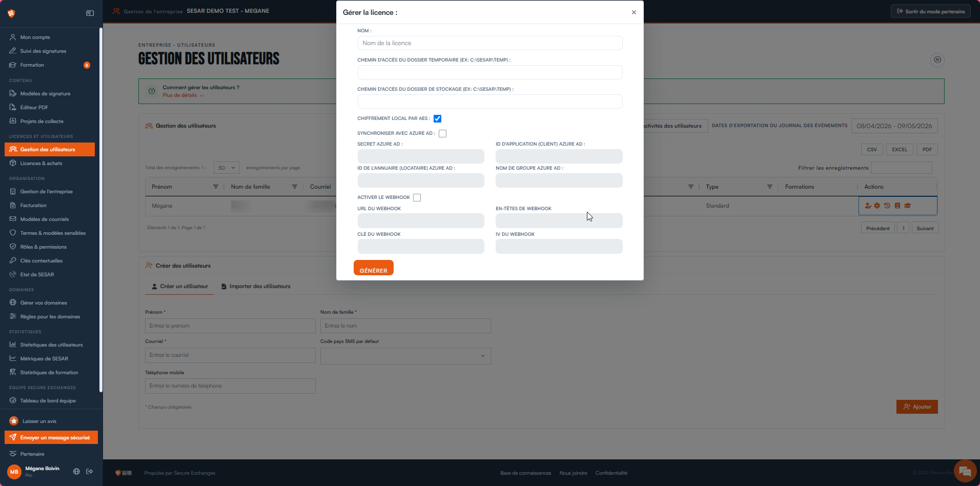
Task: Click the history icon in Actions column
Action: (x=887, y=206)
